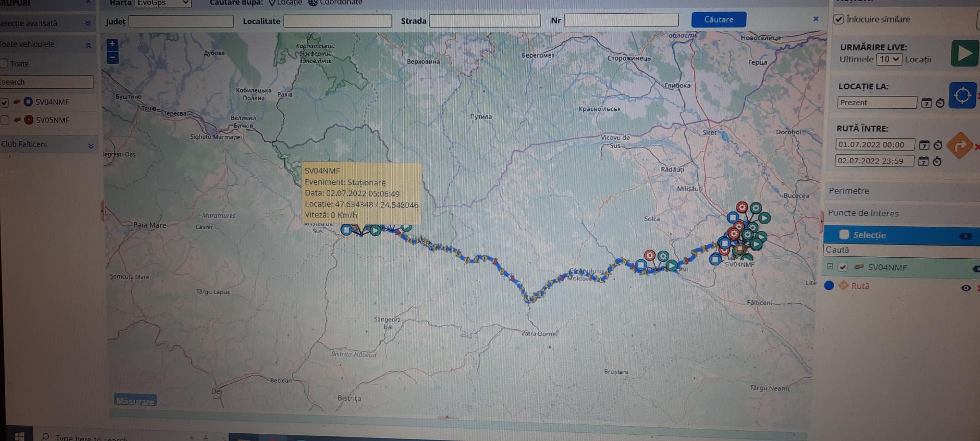
Task: Open calendar picker next to Prezent field
Action: (x=926, y=103)
